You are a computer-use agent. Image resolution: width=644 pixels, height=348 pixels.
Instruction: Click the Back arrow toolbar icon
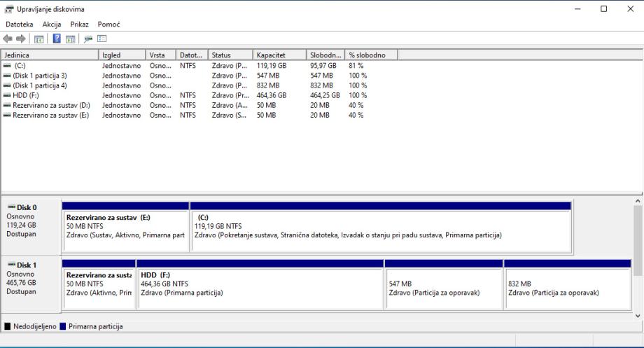[x=8, y=39]
